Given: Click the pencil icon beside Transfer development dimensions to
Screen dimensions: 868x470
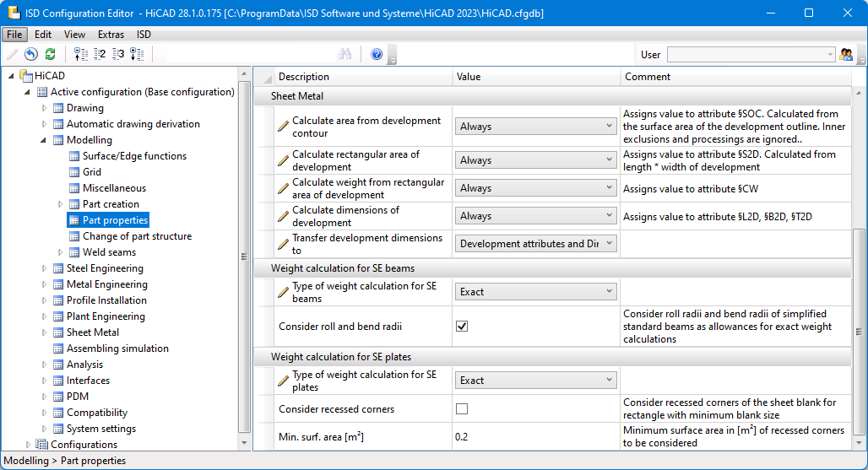Looking at the screenshot, I should click(283, 244).
